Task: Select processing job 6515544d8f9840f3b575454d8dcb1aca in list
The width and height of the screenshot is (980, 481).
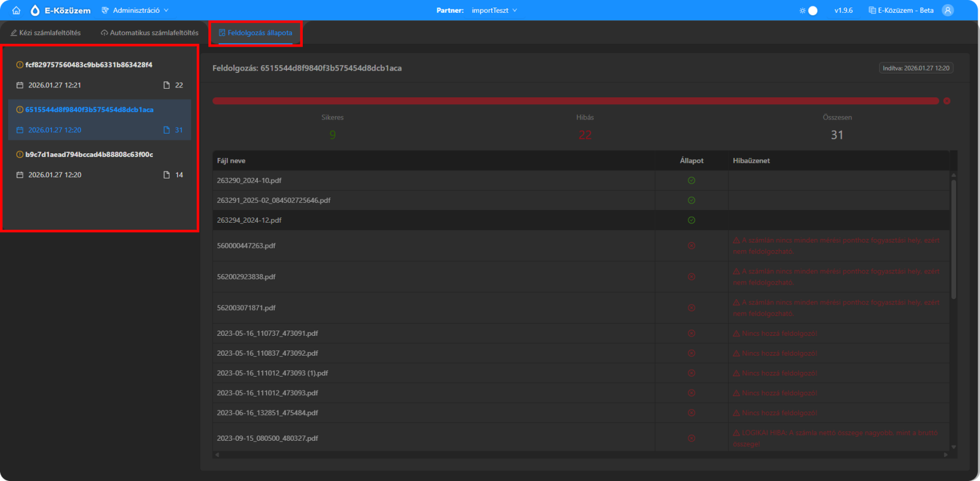Action: [x=89, y=110]
